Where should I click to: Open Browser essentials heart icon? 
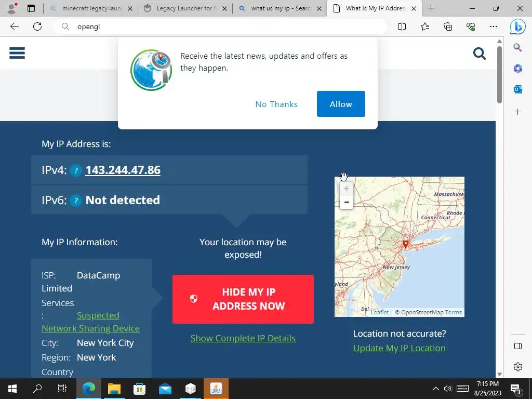[471, 26]
